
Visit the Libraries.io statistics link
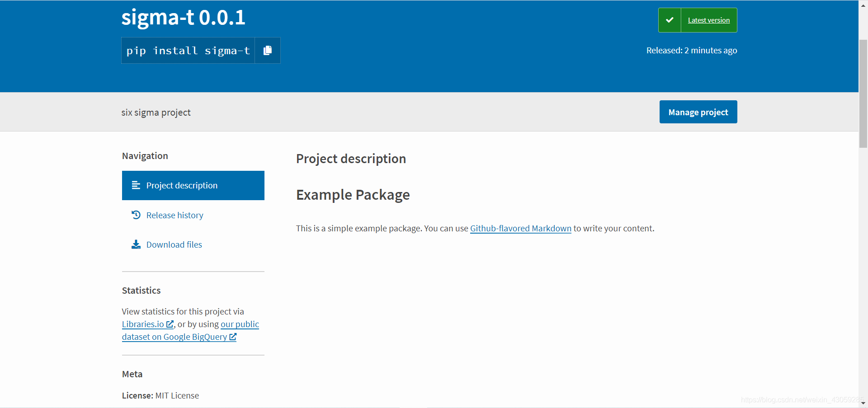point(143,324)
